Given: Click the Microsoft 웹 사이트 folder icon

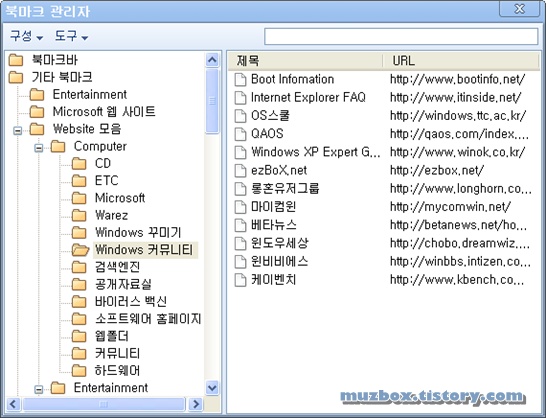Looking at the screenshot, I should point(37,112).
